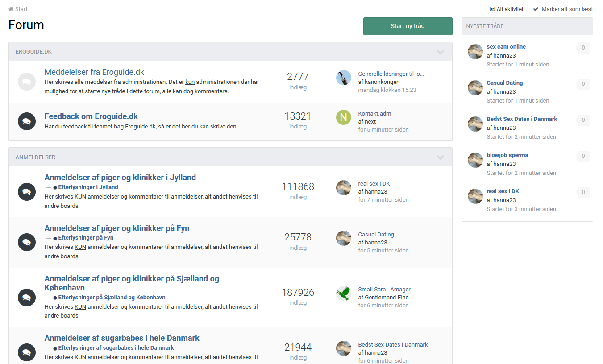603x364 pixels.
Task: Click the speech bubble icon beside Meddelelser fra Eroguide.dk
Action: coord(26,82)
